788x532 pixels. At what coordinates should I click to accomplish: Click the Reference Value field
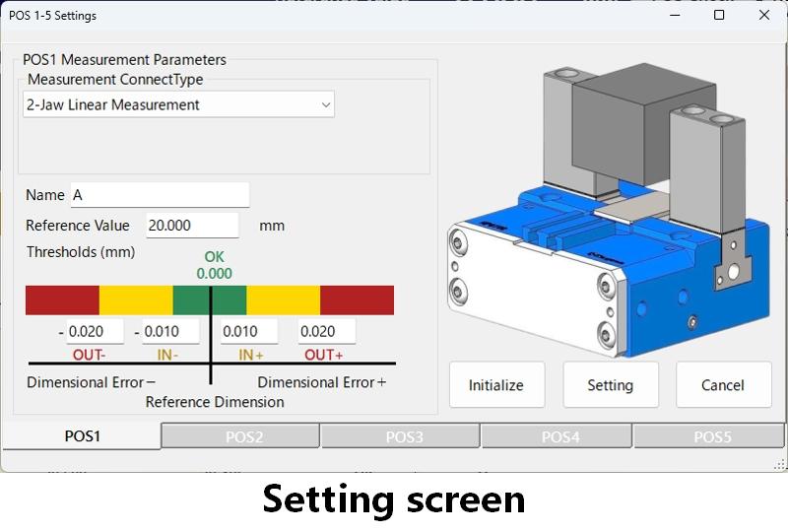192,226
